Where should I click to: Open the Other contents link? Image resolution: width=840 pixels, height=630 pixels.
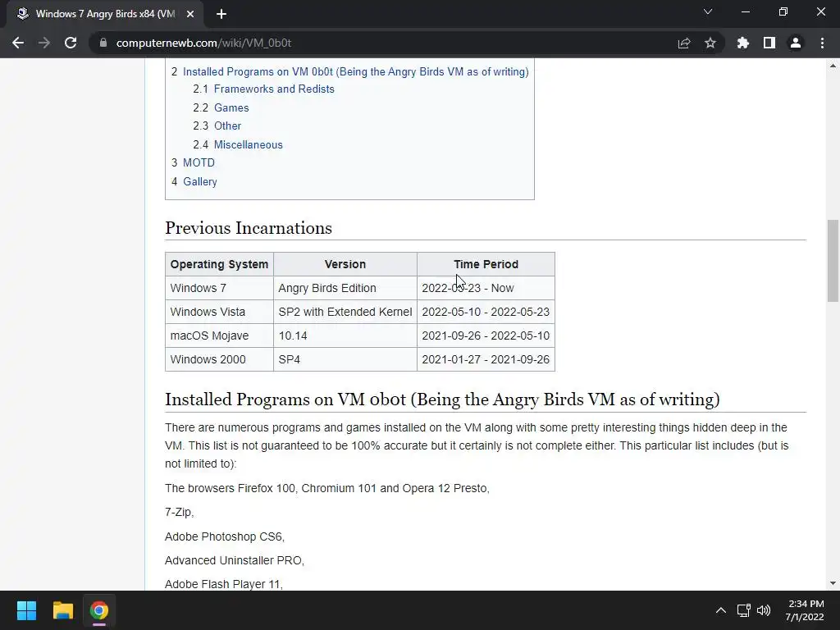pyautogui.click(x=228, y=126)
